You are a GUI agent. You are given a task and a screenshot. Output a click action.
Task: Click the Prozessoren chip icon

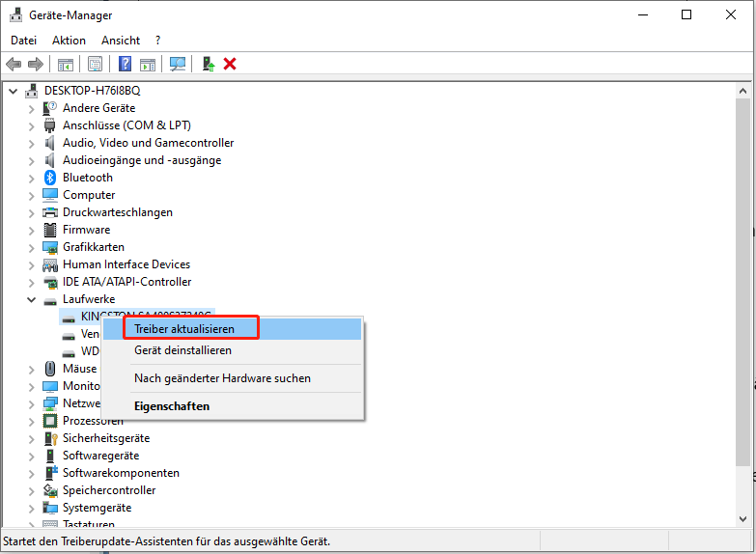50,421
